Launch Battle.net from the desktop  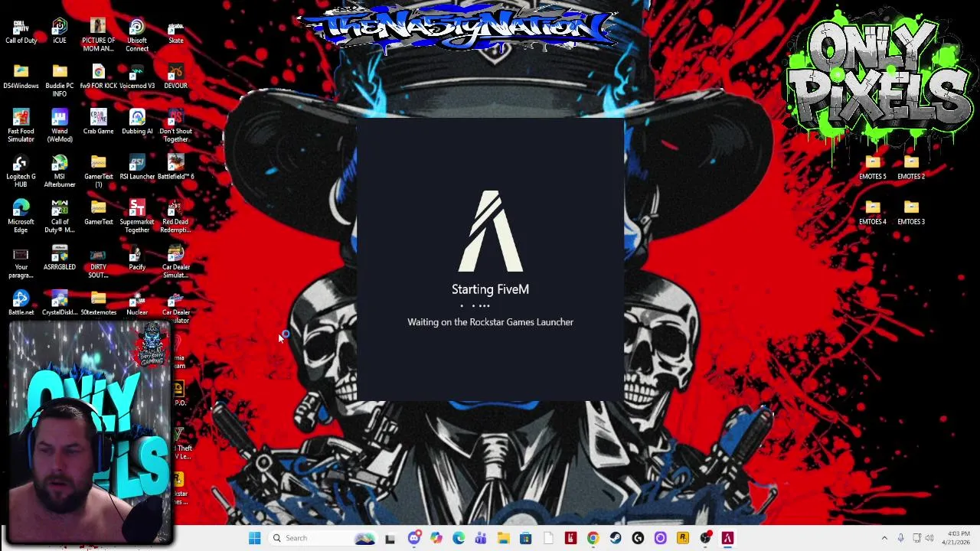[x=21, y=302]
